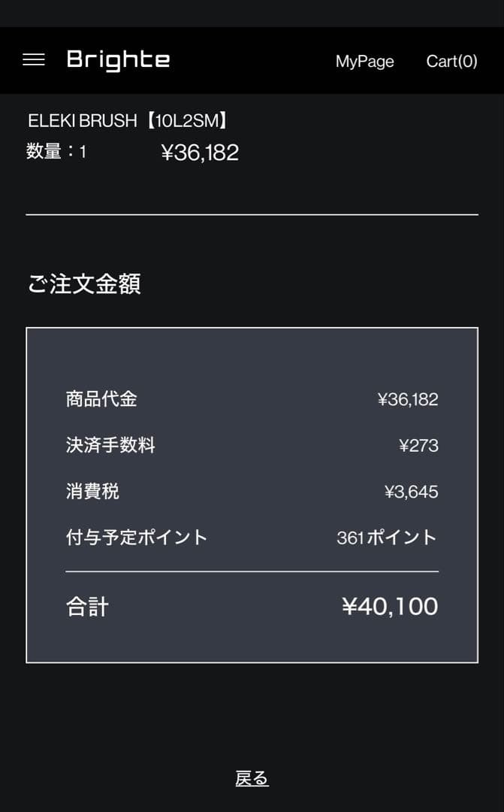This screenshot has width=504, height=812.
Task: Click the 商品代金 amount in the summary
Action: [408, 399]
